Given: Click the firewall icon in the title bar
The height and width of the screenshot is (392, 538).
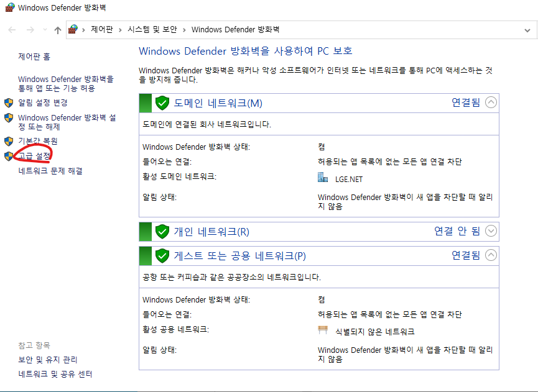Looking at the screenshot, I should (10, 7).
